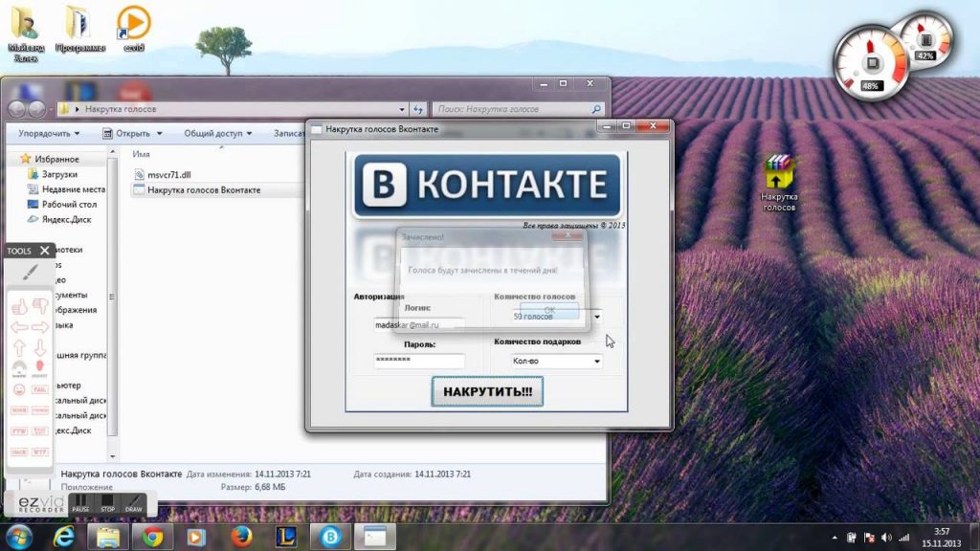Select the msvcr71.dll file
This screenshot has height=551, width=980.
(x=168, y=174)
